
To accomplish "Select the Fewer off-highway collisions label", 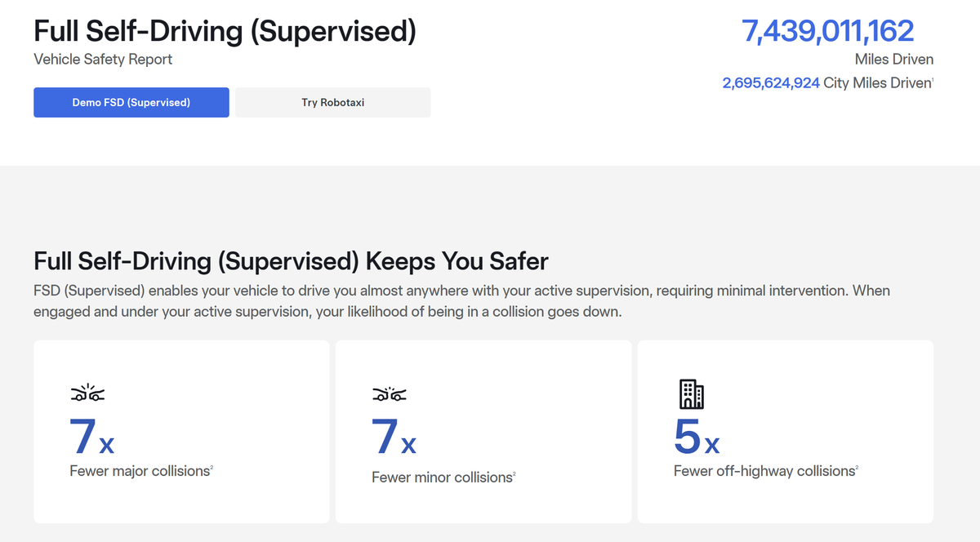I will (x=764, y=471).
